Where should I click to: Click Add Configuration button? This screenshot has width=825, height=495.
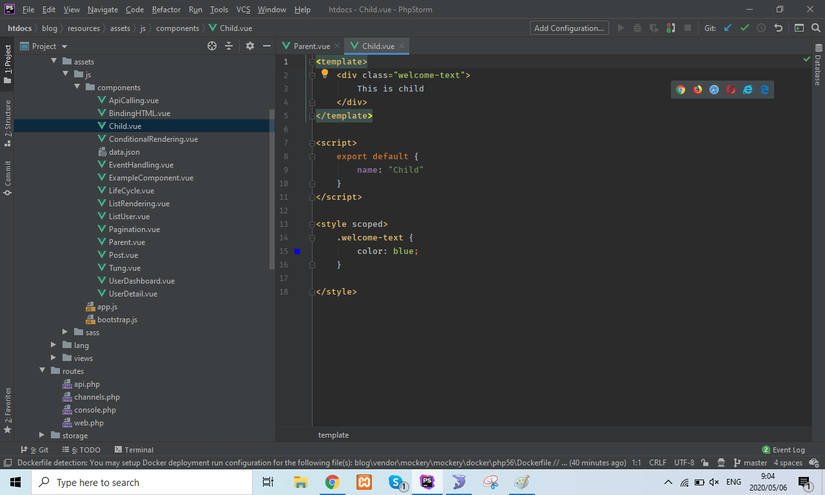click(569, 28)
